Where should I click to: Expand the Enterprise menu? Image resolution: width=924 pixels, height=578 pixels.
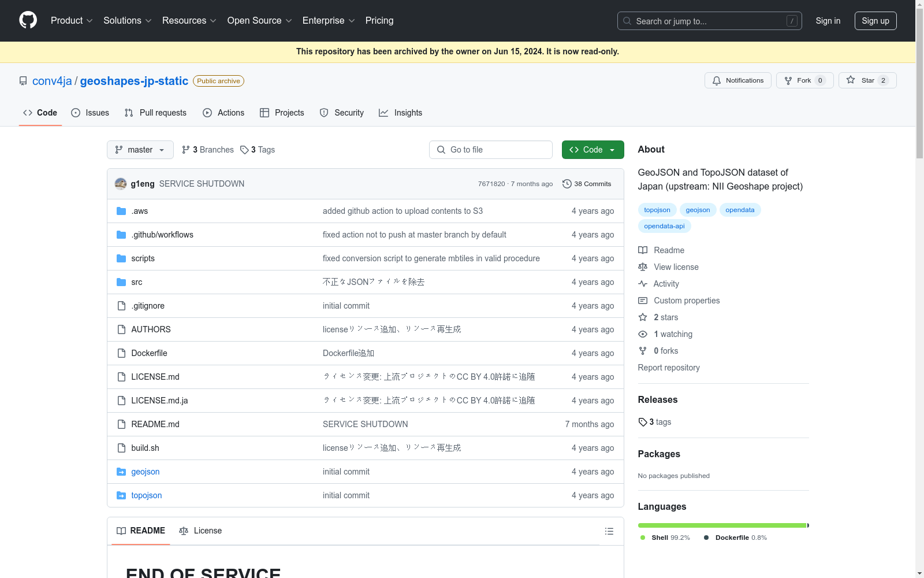click(x=329, y=20)
